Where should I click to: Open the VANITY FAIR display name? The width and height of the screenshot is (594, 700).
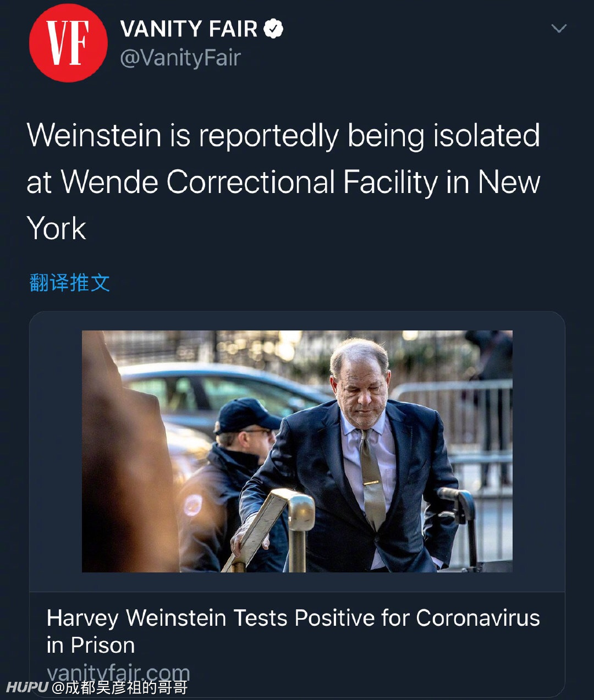pos(189,29)
